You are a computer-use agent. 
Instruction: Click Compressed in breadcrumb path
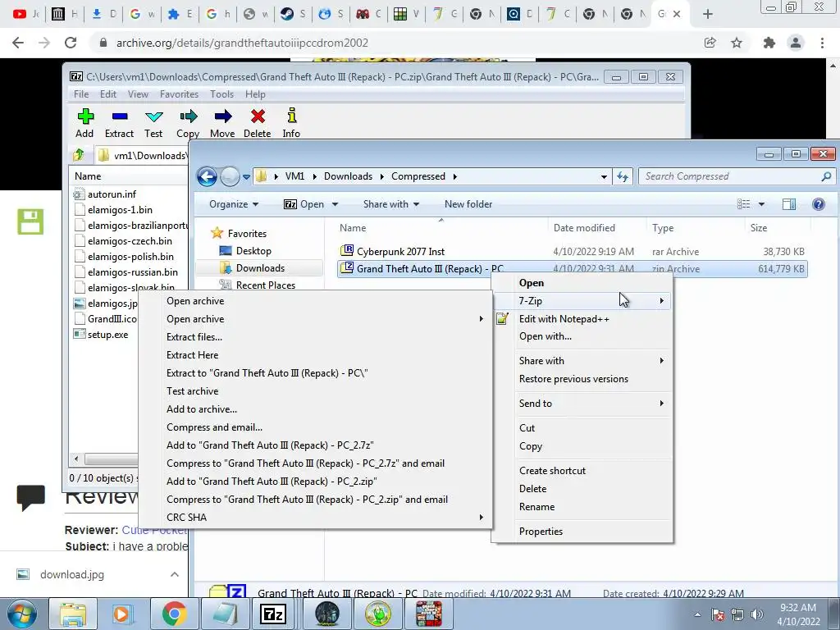[x=418, y=176]
